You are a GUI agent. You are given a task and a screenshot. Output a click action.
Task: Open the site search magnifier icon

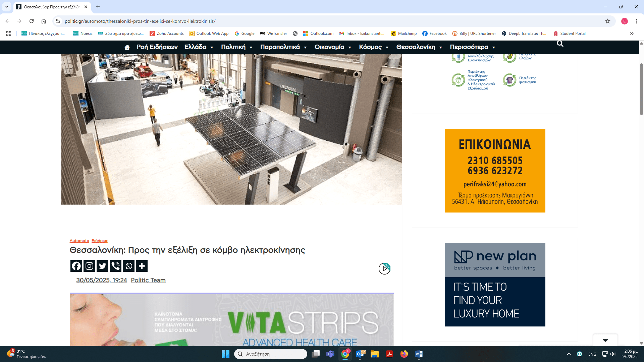coord(560,44)
